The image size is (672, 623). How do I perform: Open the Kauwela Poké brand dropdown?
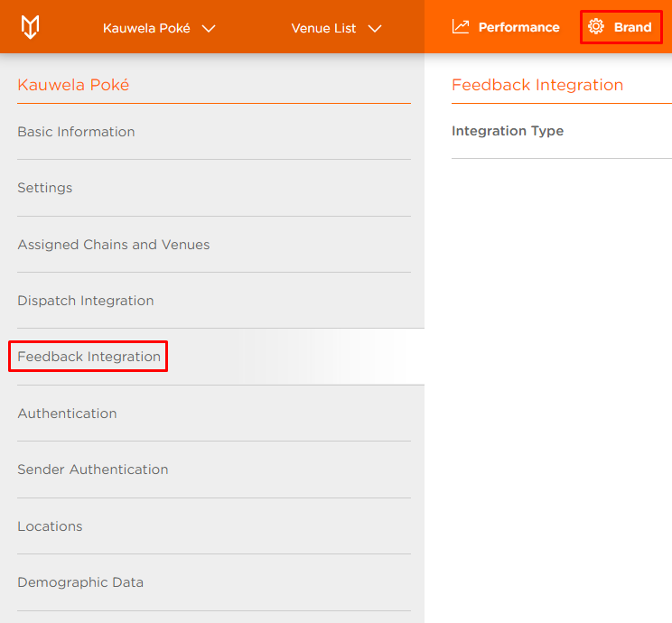(159, 28)
